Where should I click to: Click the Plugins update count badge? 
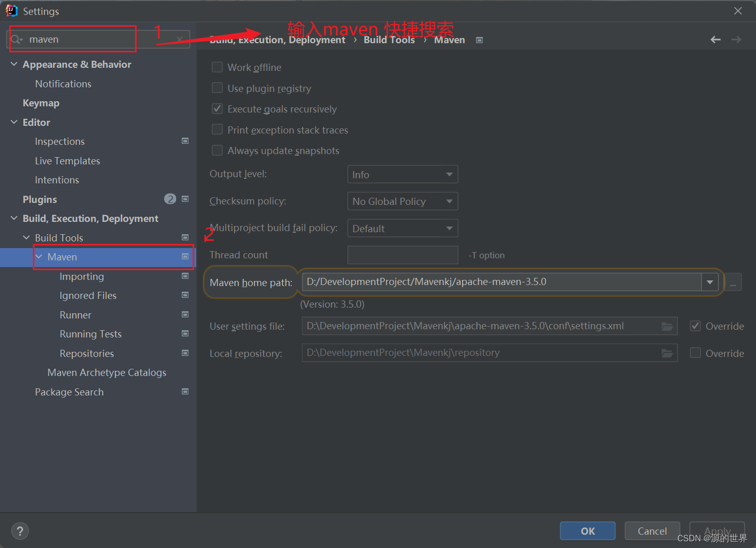point(170,199)
